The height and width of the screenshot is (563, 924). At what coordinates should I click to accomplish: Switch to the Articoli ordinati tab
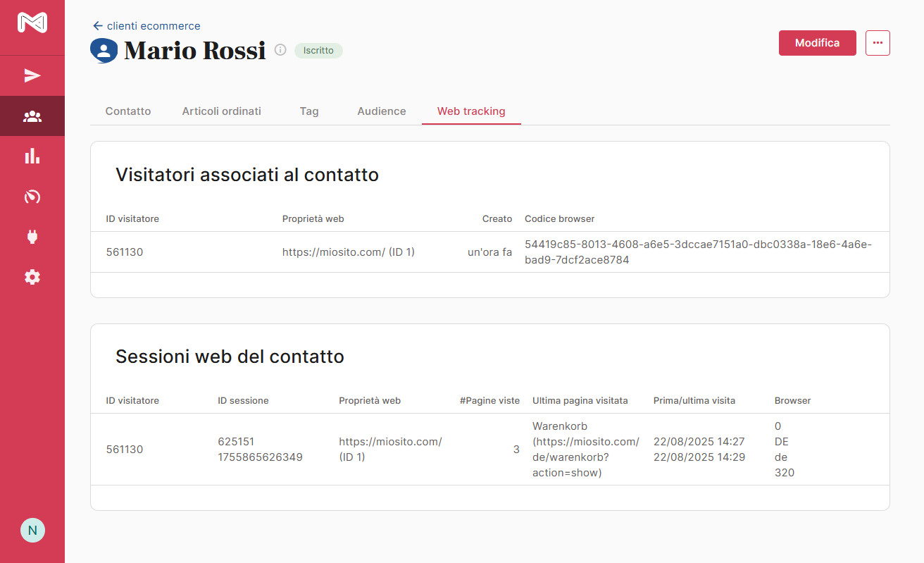(x=222, y=111)
